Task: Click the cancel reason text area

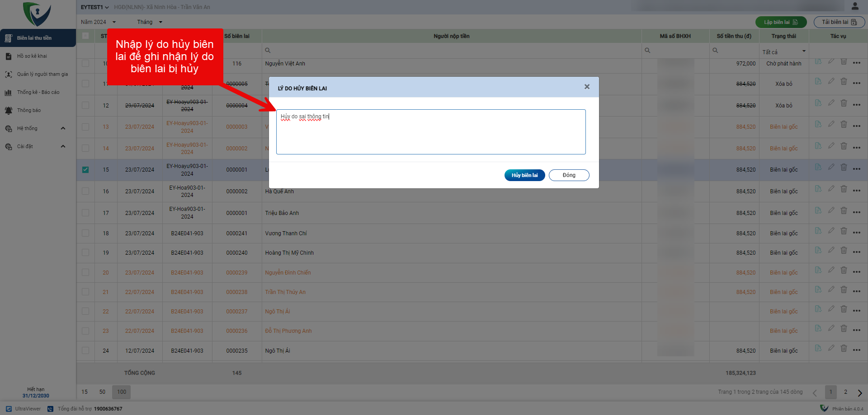Action: pos(430,132)
